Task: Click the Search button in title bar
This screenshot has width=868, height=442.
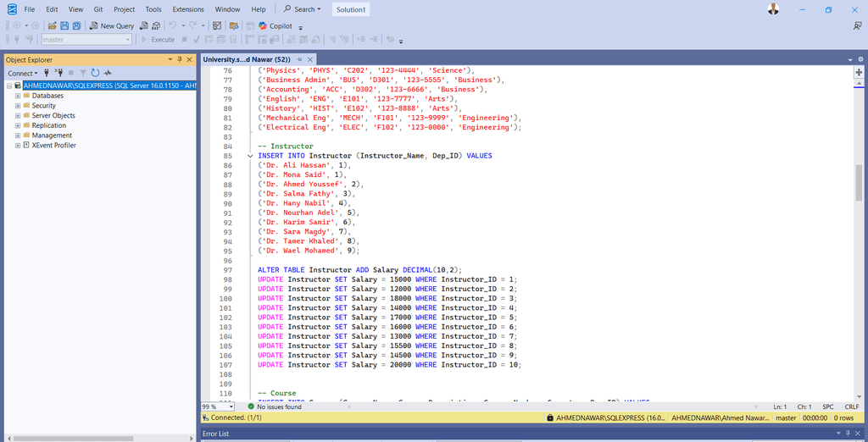Action: pos(302,9)
